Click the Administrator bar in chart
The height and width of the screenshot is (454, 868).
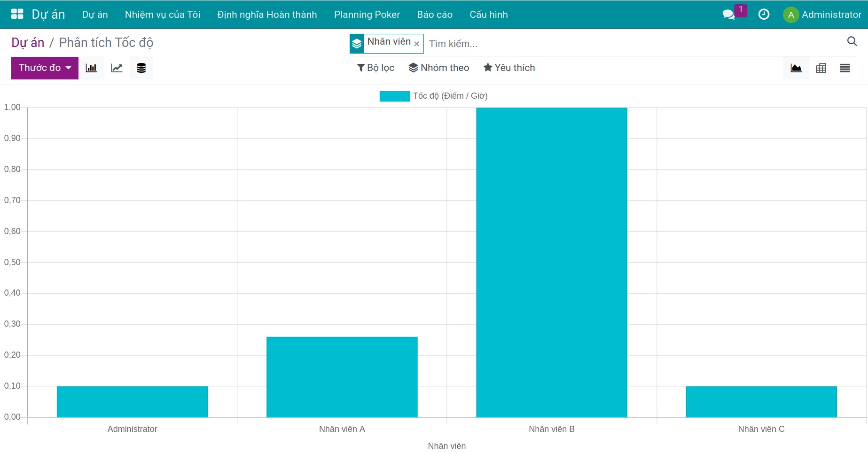pos(133,402)
